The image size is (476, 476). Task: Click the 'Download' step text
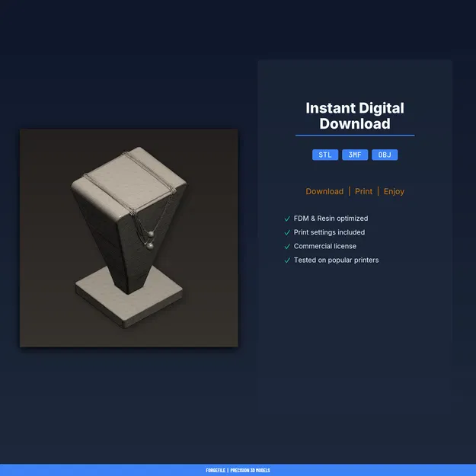[x=324, y=192]
